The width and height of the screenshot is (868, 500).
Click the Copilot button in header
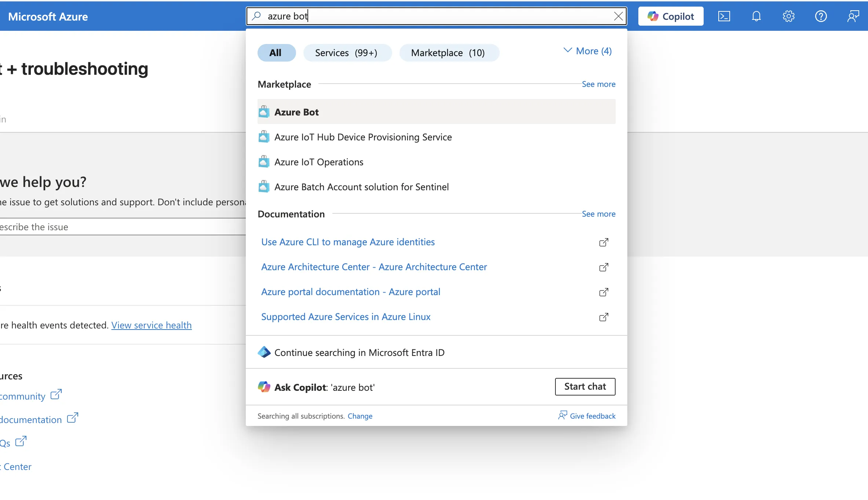click(x=671, y=16)
